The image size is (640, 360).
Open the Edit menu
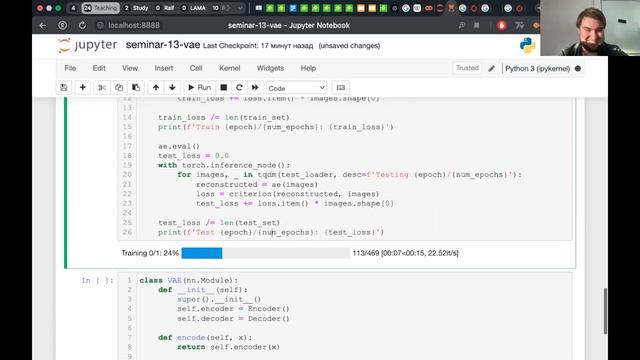[99, 68]
